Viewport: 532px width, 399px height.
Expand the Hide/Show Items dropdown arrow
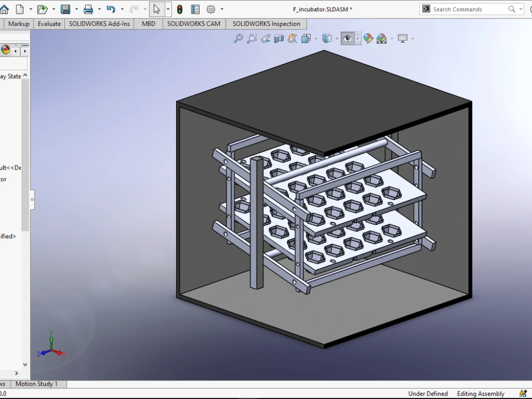tap(357, 38)
